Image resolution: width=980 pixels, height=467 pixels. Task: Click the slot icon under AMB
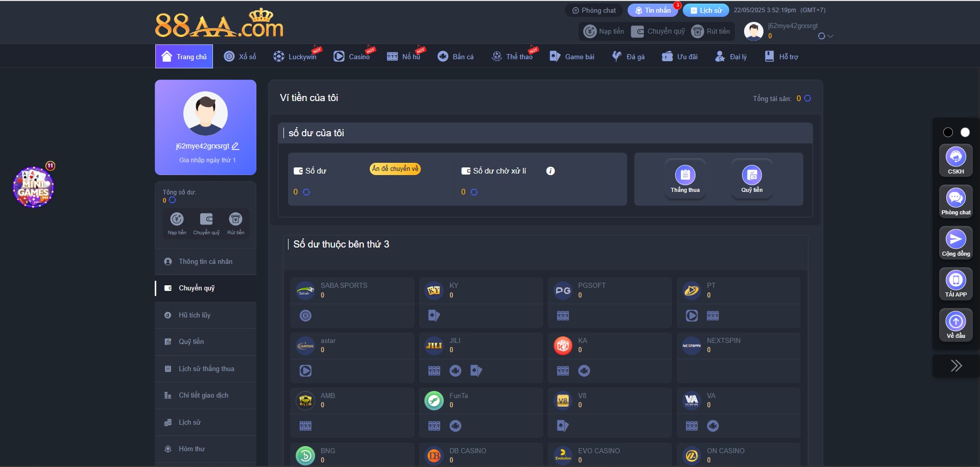tap(305, 426)
